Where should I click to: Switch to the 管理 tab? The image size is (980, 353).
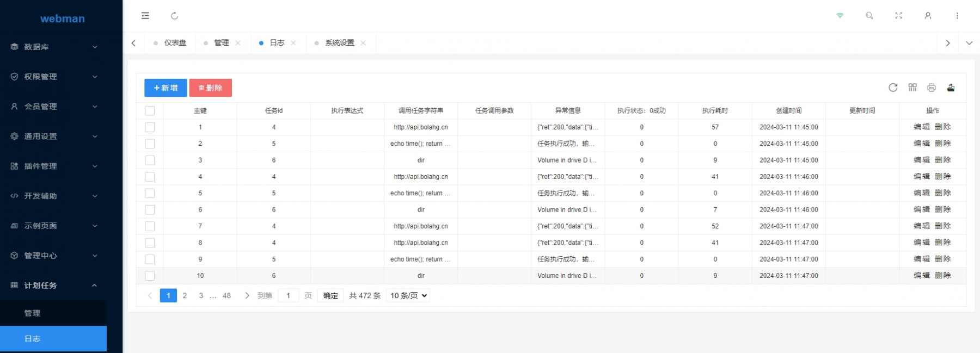pyautogui.click(x=221, y=43)
